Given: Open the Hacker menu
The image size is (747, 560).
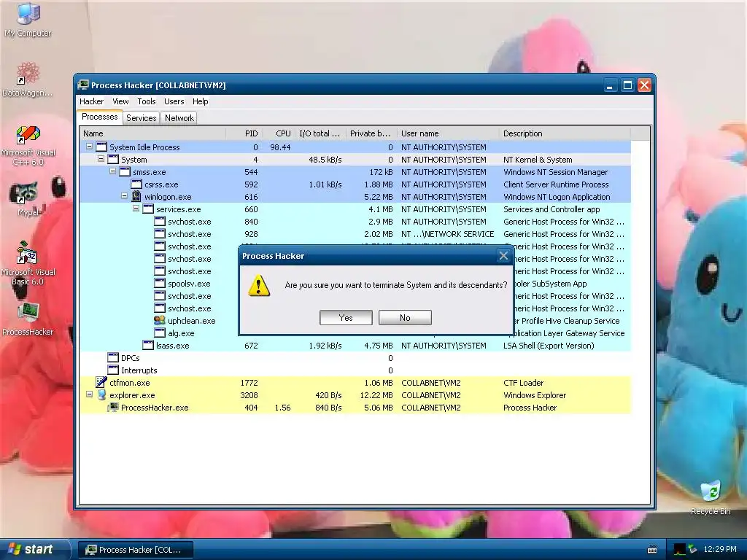Looking at the screenshot, I should coord(91,101).
